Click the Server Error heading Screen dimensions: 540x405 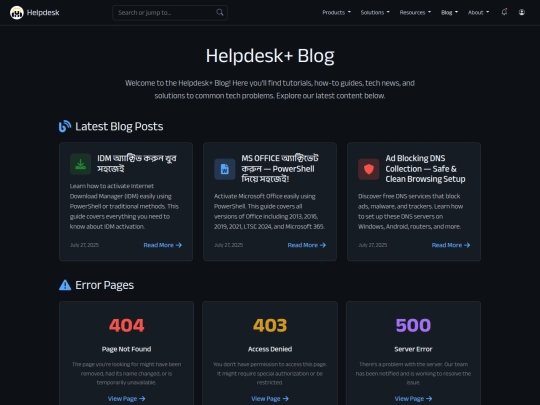pyautogui.click(x=413, y=349)
